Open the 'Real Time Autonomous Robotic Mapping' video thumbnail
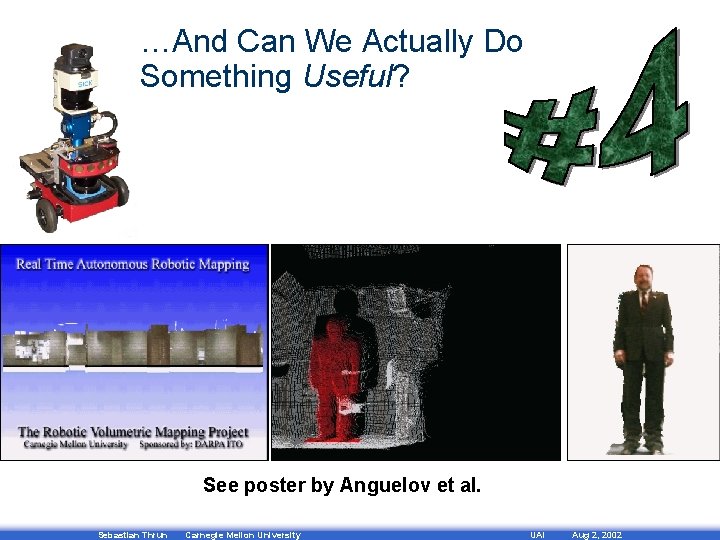Image resolution: width=720 pixels, height=540 pixels. (x=134, y=352)
